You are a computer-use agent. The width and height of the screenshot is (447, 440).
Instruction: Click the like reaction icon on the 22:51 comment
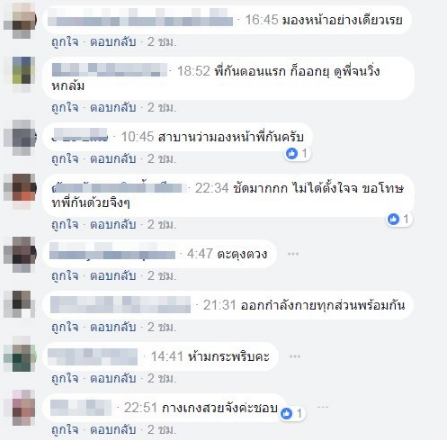click(x=287, y=413)
